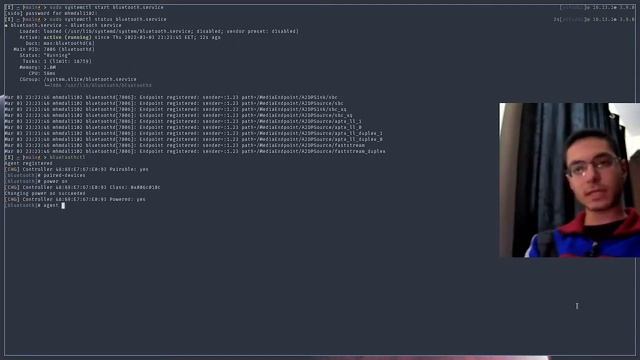Image resolution: width=640 pixels, height=360 pixels.
Task: Click the log line ending 'aptx_ll_duplex_0'
Action: pos(193,139)
